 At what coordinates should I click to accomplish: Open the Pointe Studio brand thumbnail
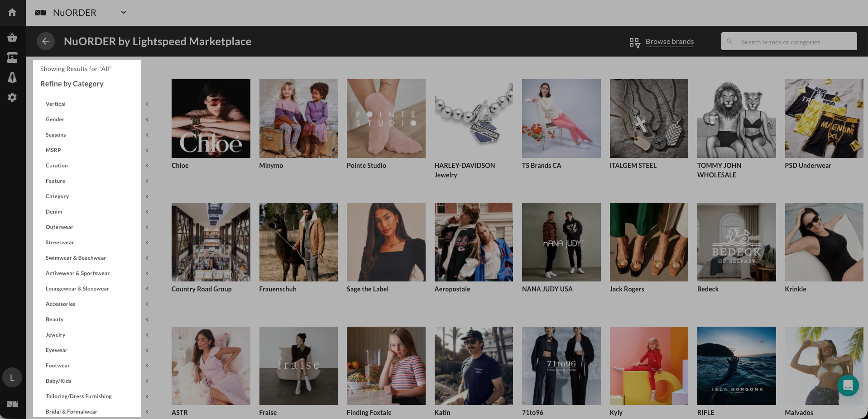click(386, 119)
